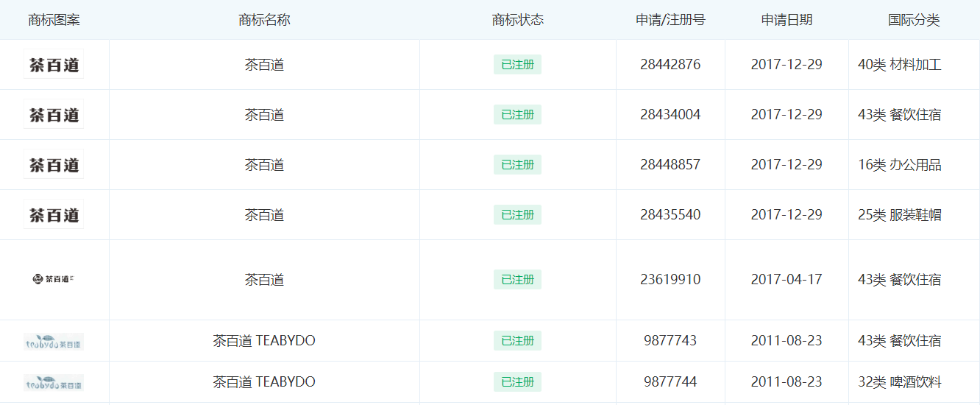Screen dimensions: 980x405
Task: Select registration number 28435540
Action: pyautogui.click(x=670, y=215)
